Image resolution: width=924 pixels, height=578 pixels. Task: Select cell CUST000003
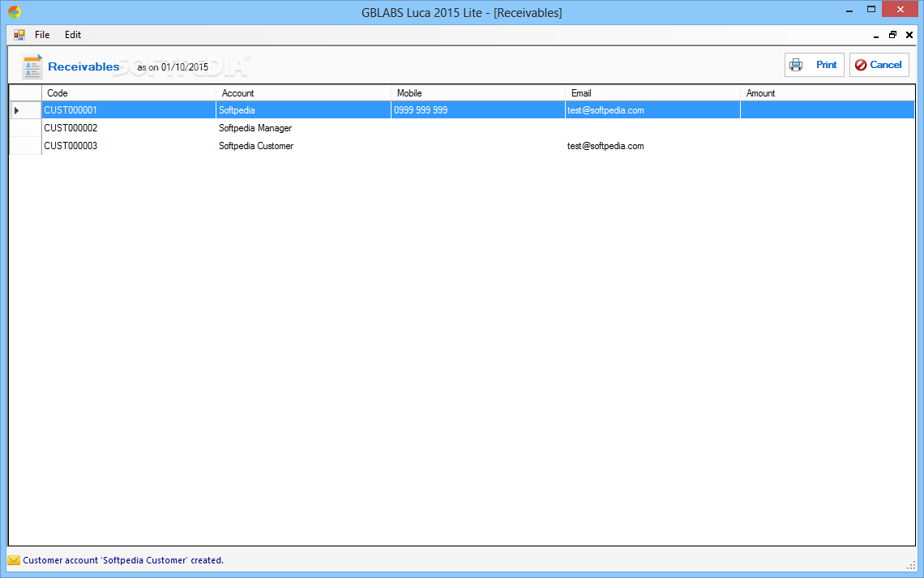click(x=128, y=146)
